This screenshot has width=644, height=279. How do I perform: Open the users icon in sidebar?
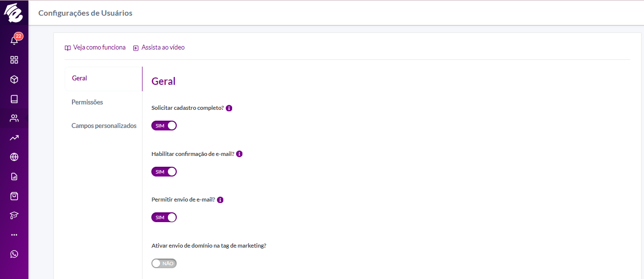[14, 118]
